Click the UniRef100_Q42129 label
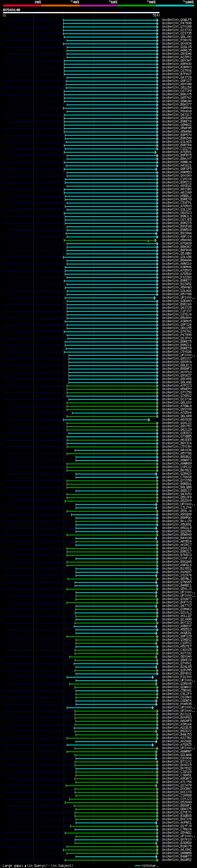Viewport: 197px width, 868px height. (x=177, y=430)
